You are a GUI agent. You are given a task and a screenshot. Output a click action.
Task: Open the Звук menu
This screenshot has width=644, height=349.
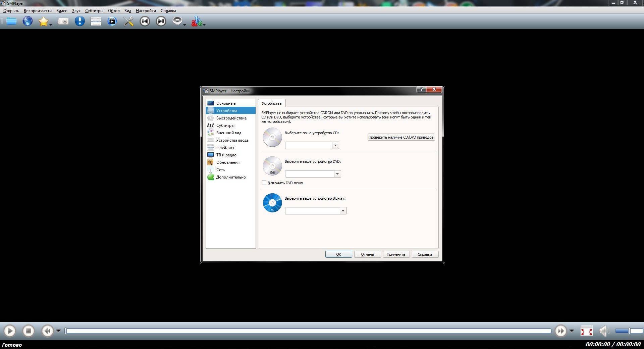click(x=76, y=11)
